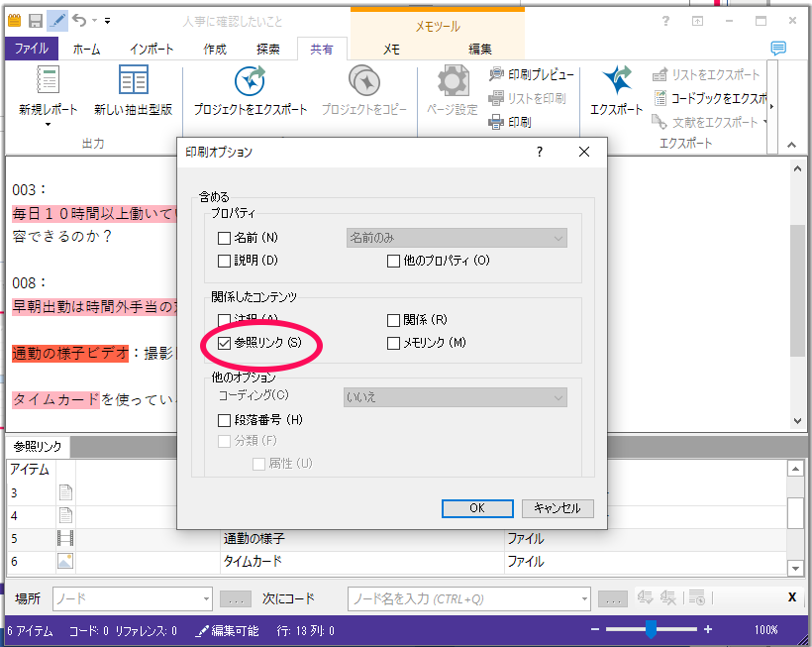Viewport: 812px width, 647px height.
Task: Click the 新しい抽出型版 icon
Action: 133,80
